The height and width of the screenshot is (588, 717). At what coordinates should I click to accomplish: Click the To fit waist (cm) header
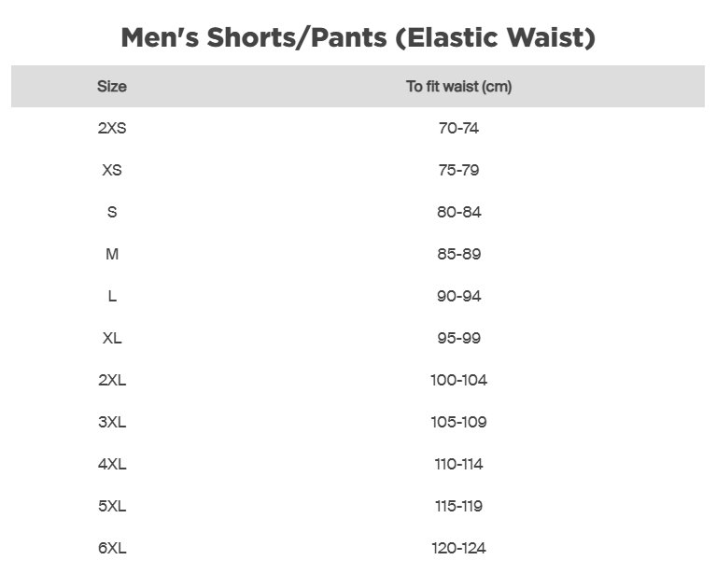458,87
